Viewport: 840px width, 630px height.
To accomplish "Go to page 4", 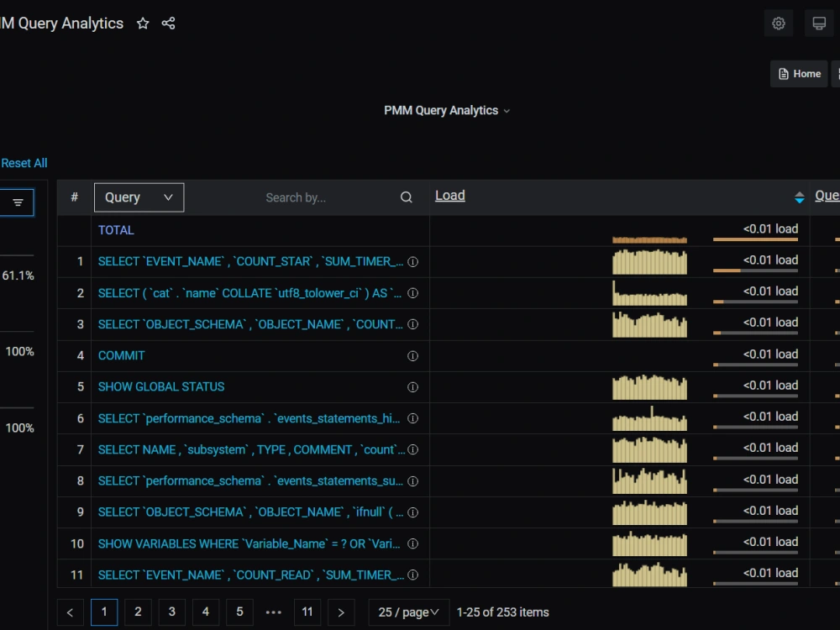I will point(205,612).
